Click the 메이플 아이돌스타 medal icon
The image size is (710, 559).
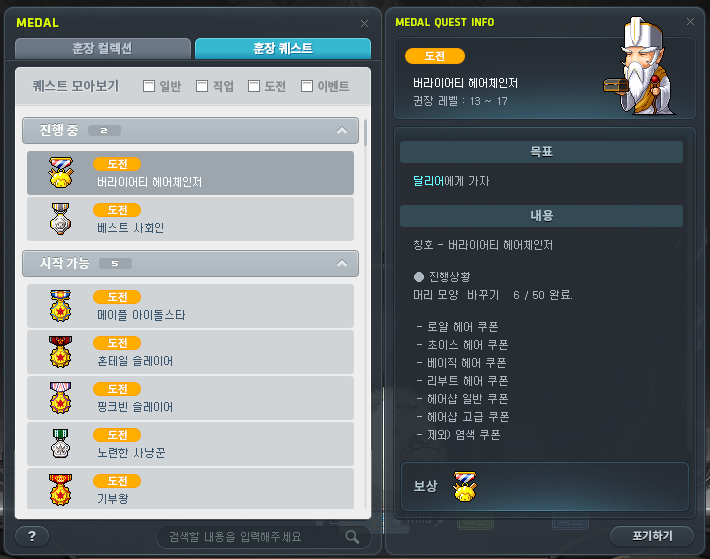pos(61,306)
